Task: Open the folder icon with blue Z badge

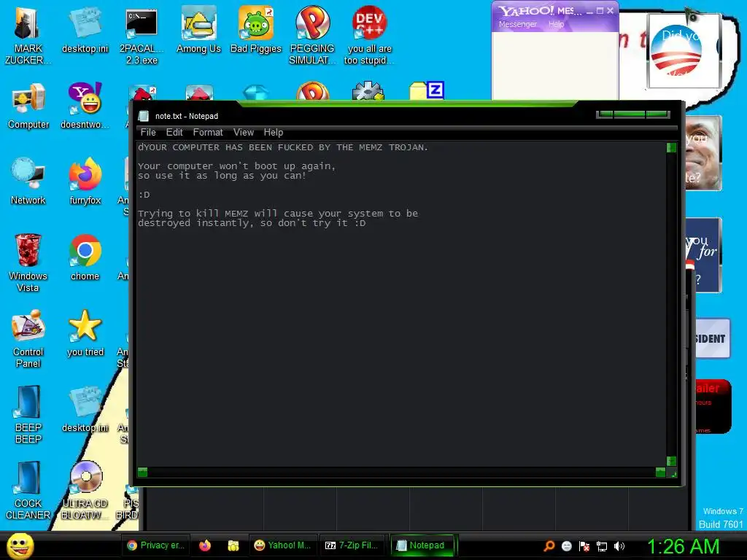Action: 427,90
